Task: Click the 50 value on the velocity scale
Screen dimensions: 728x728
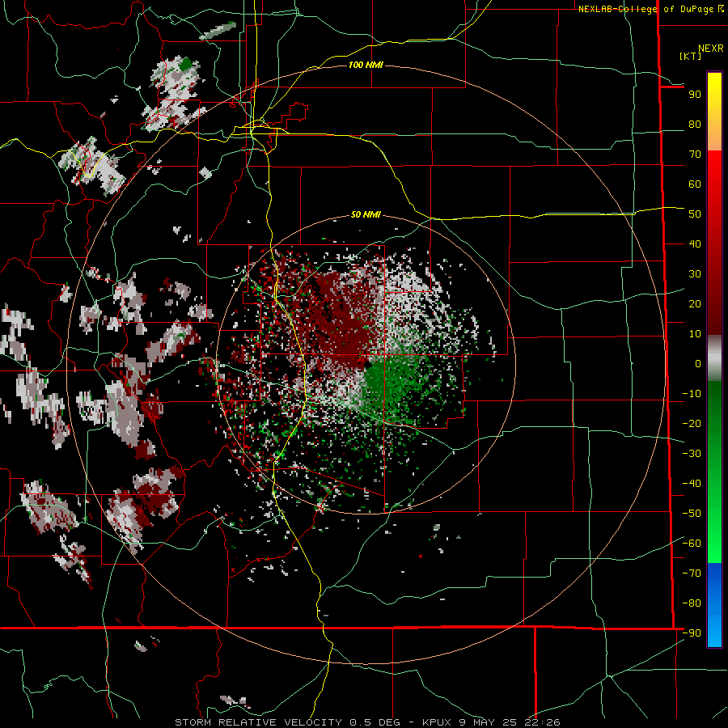Action: (x=695, y=214)
